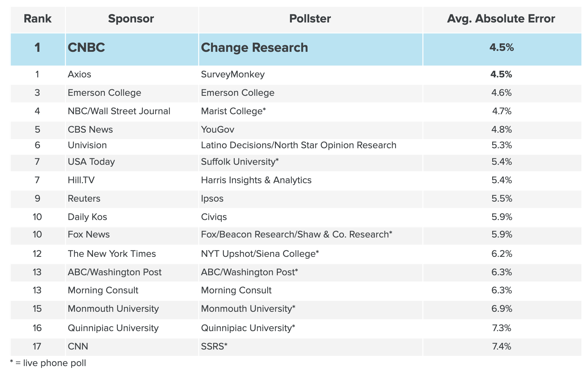The width and height of the screenshot is (588, 372).
Task: Click the NYT Upshot/Siena College entry
Action: pyautogui.click(x=260, y=254)
